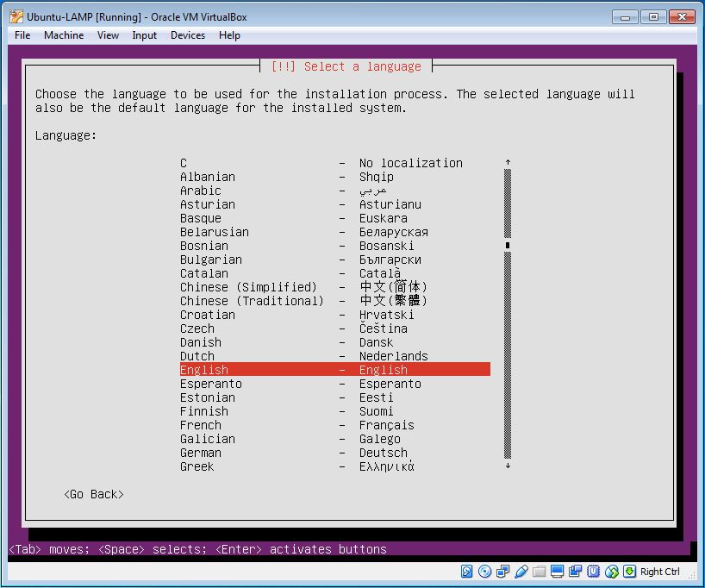
Task: Select the Croatian language row
Action: point(335,315)
